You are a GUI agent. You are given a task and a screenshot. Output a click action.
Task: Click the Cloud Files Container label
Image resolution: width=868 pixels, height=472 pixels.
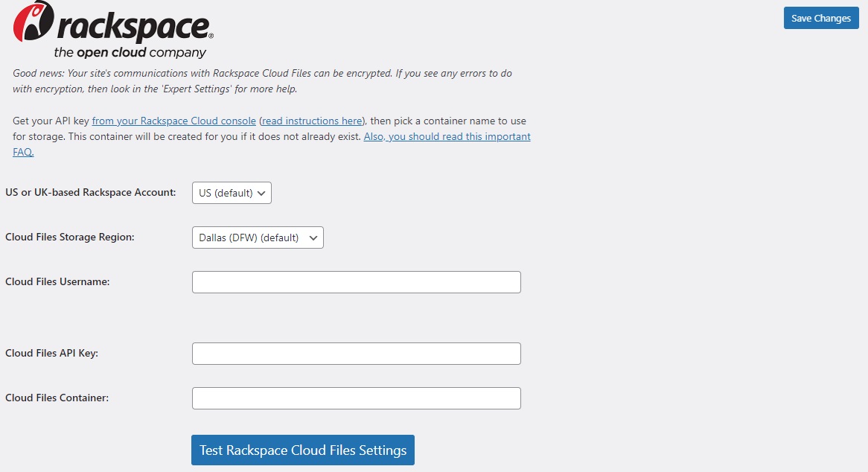57,398
